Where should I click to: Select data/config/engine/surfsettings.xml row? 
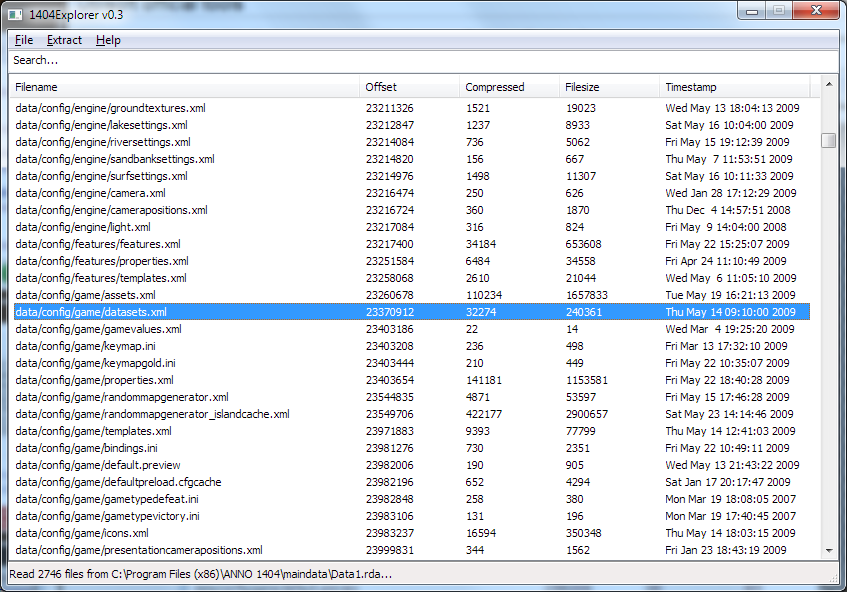[412, 176]
